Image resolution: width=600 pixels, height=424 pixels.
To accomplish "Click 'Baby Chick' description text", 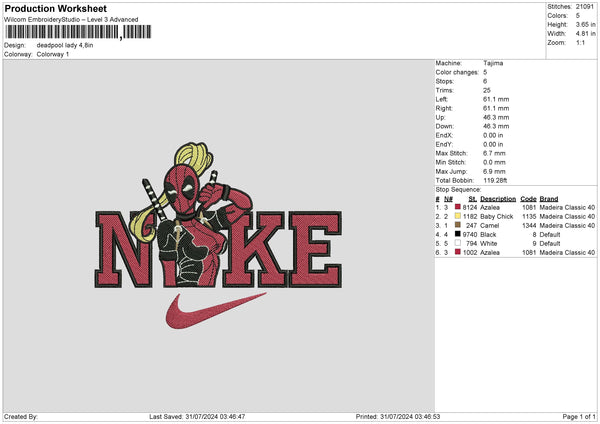I will (497, 217).
